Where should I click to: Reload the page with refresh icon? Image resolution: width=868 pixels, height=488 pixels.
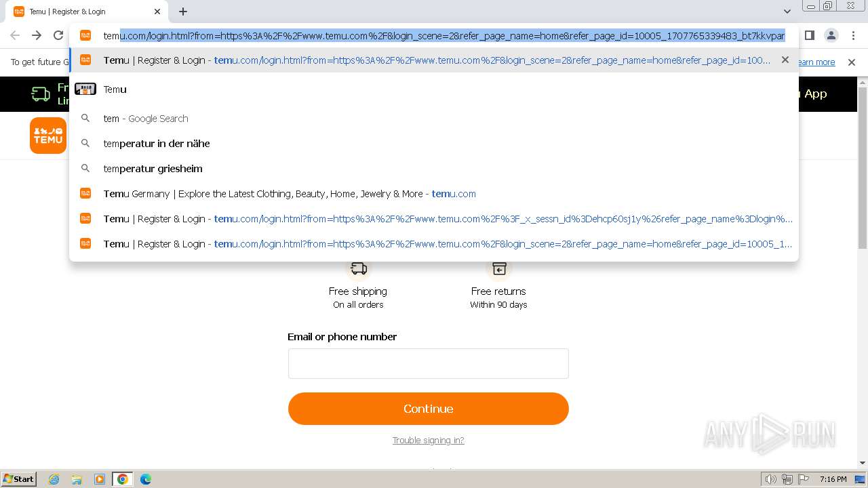58,35
